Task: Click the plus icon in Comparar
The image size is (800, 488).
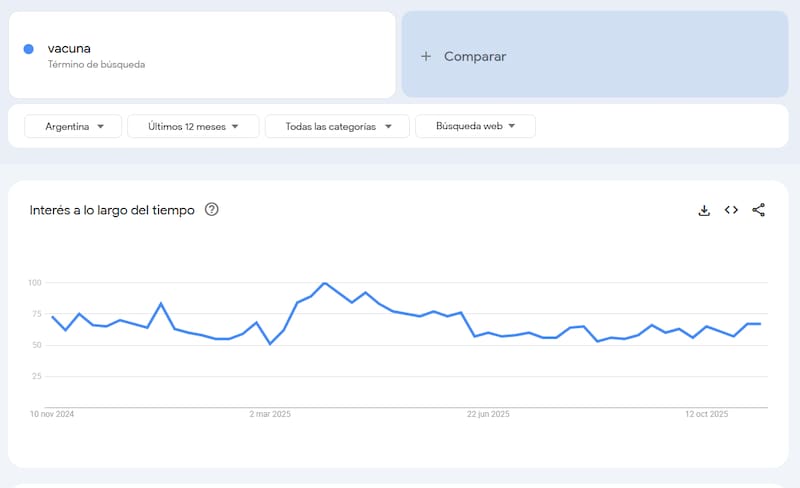Action: 426,57
